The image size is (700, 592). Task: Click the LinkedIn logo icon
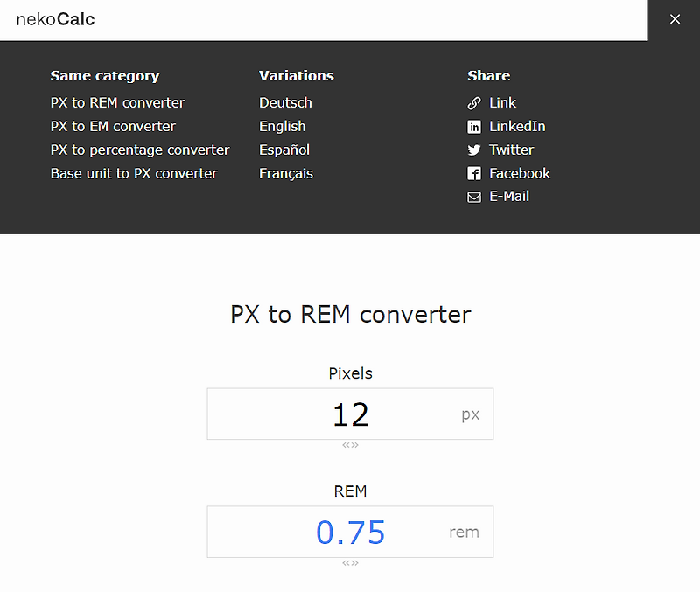[474, 127]
